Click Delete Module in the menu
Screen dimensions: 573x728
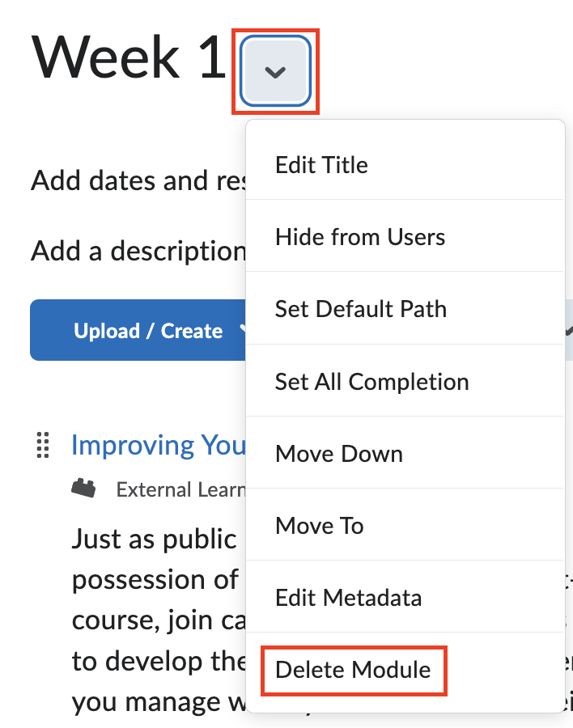pyautogui.click(x=352, y=671)
